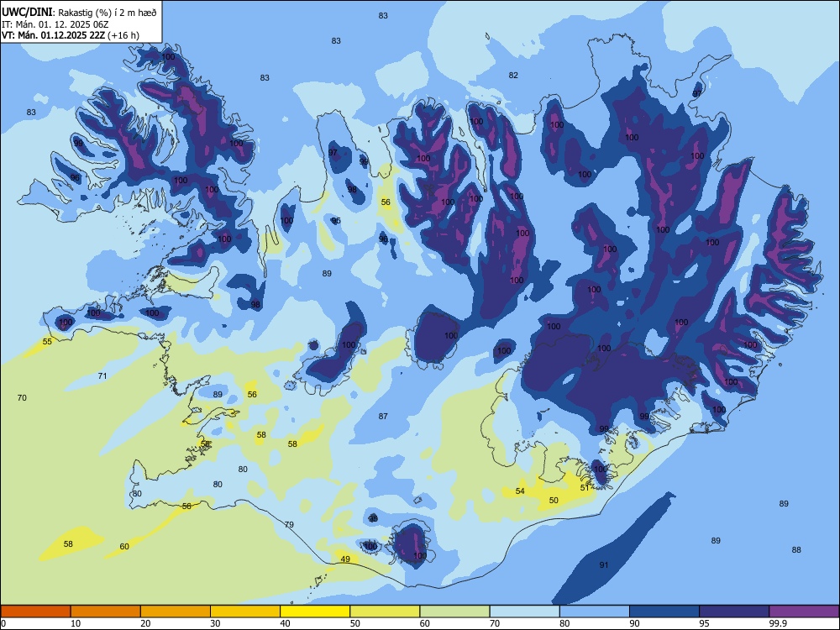
Task: Pick the light green 60–70 legend band
Action: tap(454, 612)
